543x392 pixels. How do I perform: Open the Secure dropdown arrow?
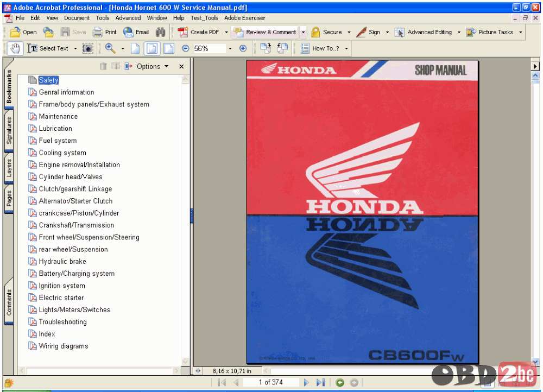pyautogui.click(x=349, y=32)
